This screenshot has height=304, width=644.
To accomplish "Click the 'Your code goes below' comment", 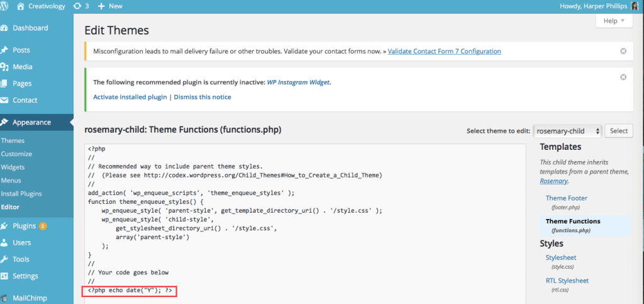I will click(128, 273).
